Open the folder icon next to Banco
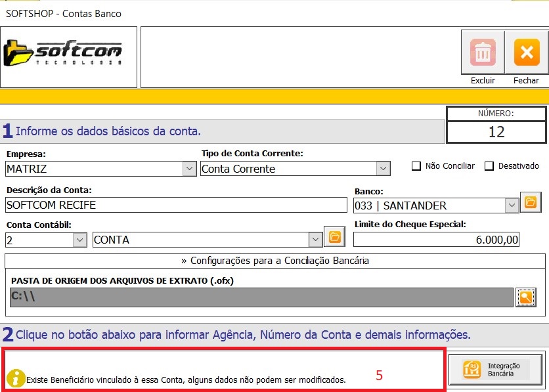Viewport: 549px width, 392px height. [529, 204]
